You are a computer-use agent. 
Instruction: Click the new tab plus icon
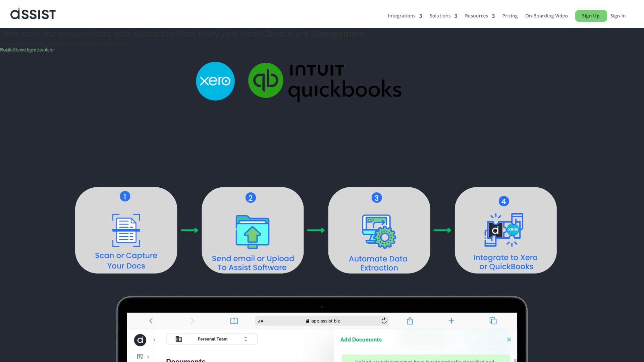pos(451,321)
